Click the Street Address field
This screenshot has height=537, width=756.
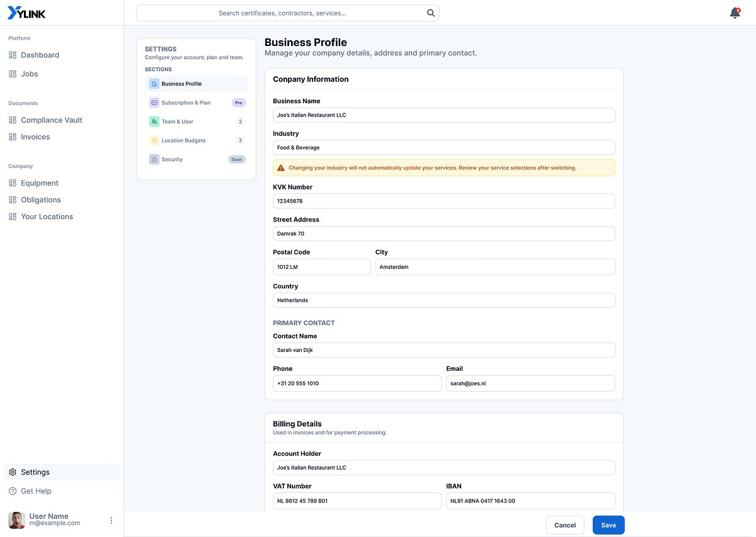pos(444,234)
